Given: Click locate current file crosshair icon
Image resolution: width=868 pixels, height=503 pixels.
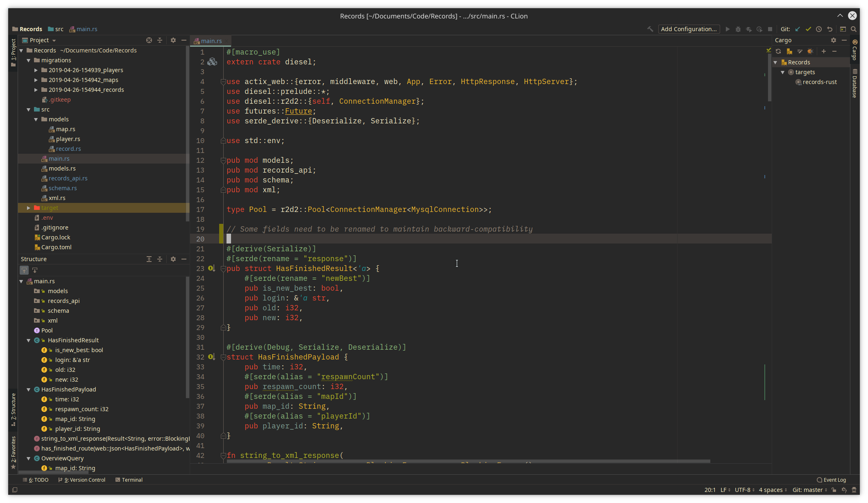Looking at the screenshot, I should (149, 40).
